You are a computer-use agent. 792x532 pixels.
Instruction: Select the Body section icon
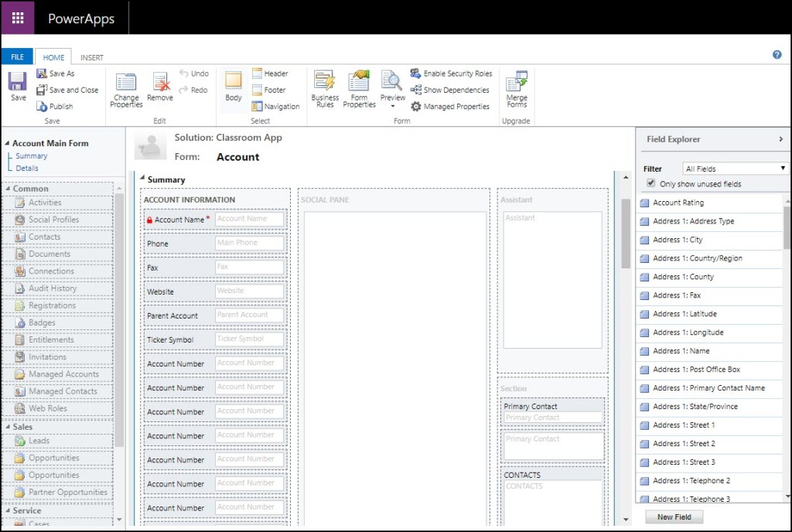(234, 82)
